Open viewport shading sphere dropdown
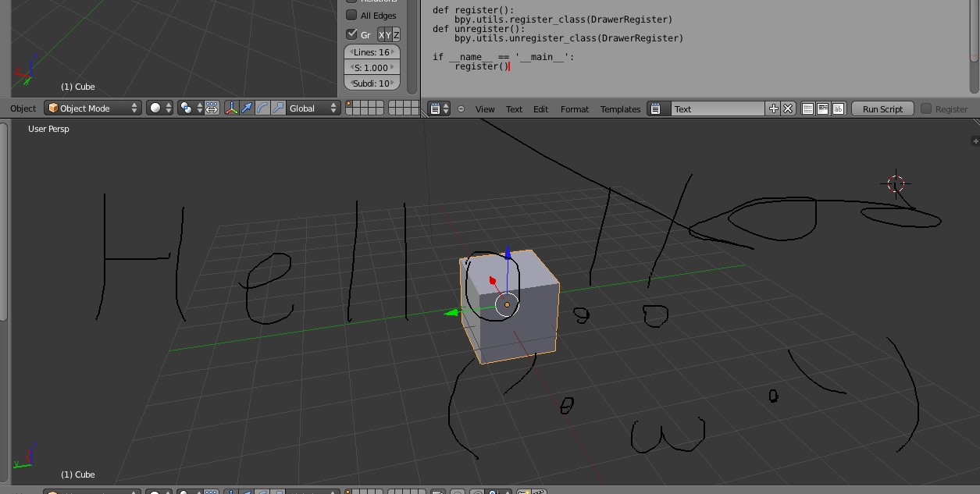Image resolution: width=980 pixels, height=494 pixels. 160,108
